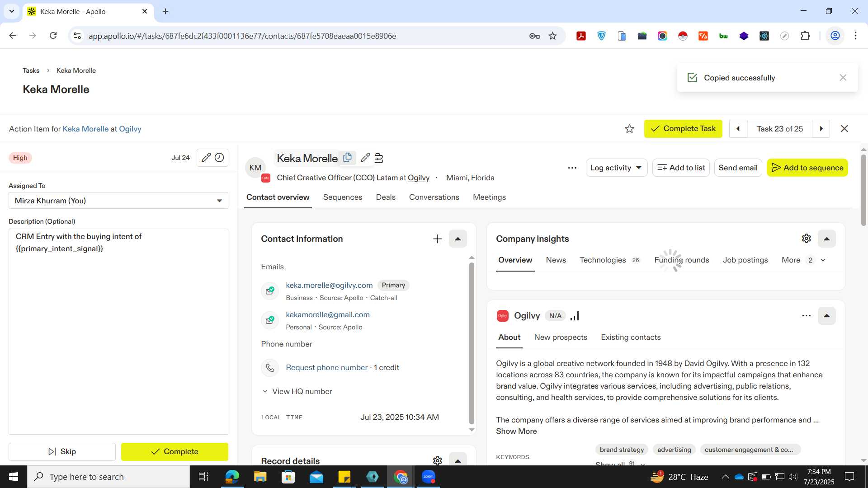The height and width of the screenshot is (488, 868).
Task: Edit task details pencil icon near Jul 24
Action: (x=206, y=158)
